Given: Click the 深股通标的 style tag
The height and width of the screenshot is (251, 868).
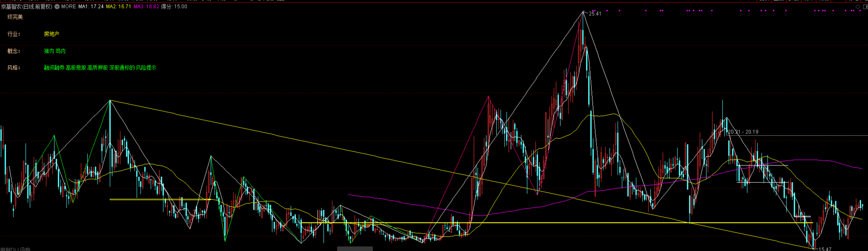Looking at the screenshot, I should [x=122, y=68].
